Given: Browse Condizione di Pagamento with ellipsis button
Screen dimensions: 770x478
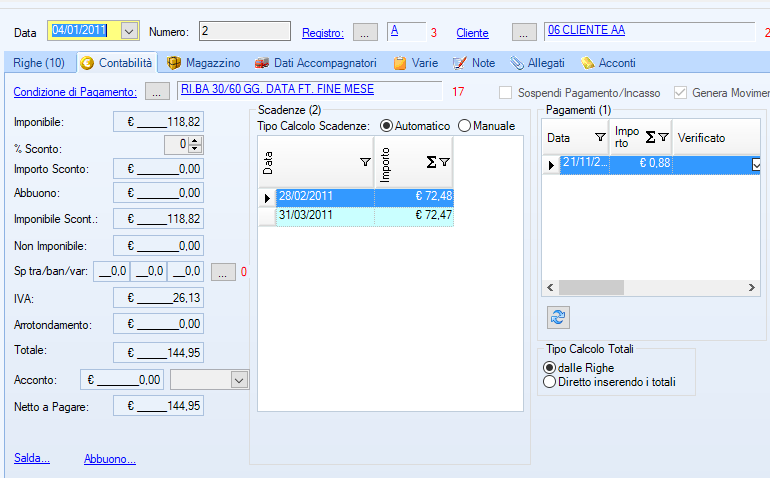Looking at the screenshot, I should pyautogui.click(x=158, y=92).
